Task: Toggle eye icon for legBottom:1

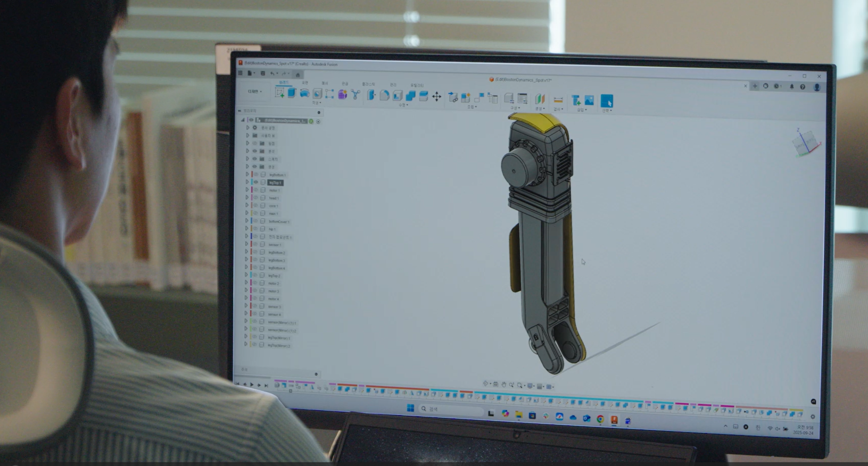Action: [256, 174]
